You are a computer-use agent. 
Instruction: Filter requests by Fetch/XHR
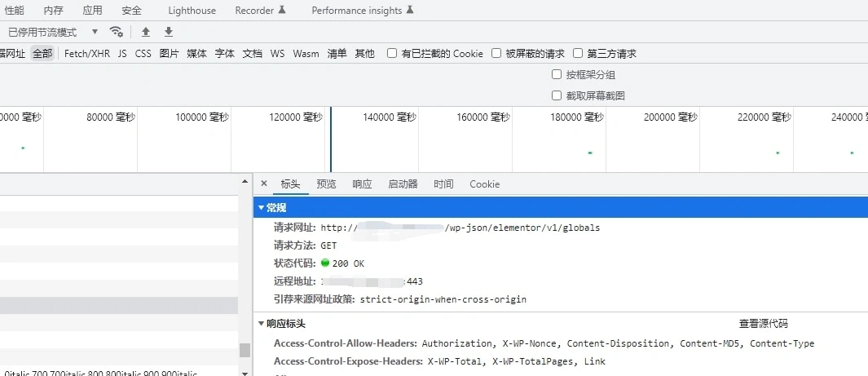pyautogui.click(x=86, y=54)
